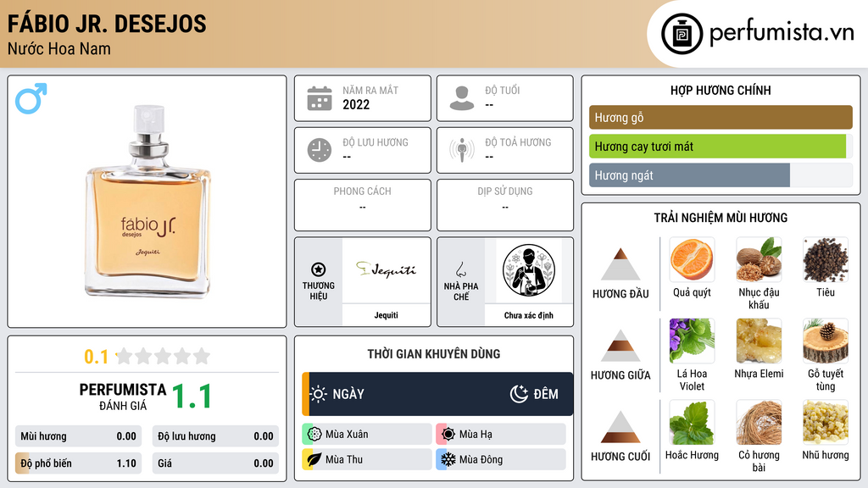Click the moon icon next to Đêm
This screenshot has width=868, height=488.
pyautogui.click(x=519, y=394)
